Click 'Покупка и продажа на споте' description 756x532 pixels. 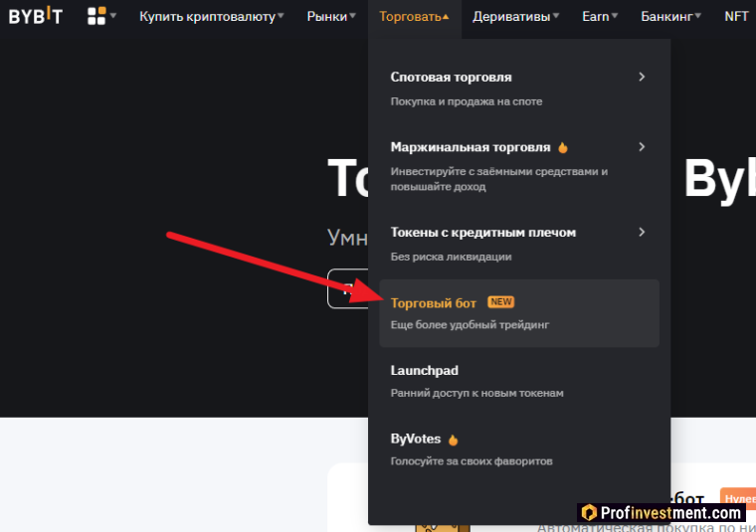[467, 101]
